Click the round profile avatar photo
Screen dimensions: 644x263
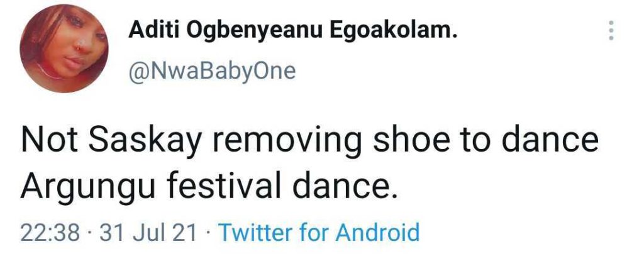pyautogui.click(x=64, y=48)
